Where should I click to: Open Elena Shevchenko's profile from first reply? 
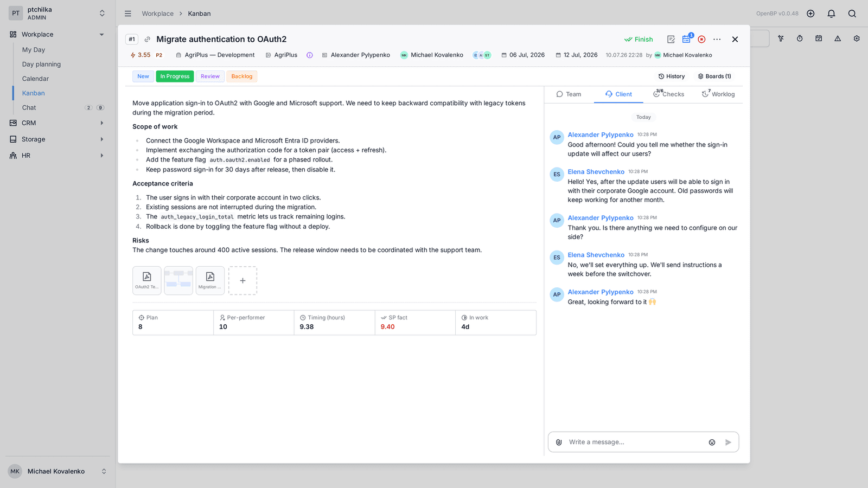(x=596, y=172)
